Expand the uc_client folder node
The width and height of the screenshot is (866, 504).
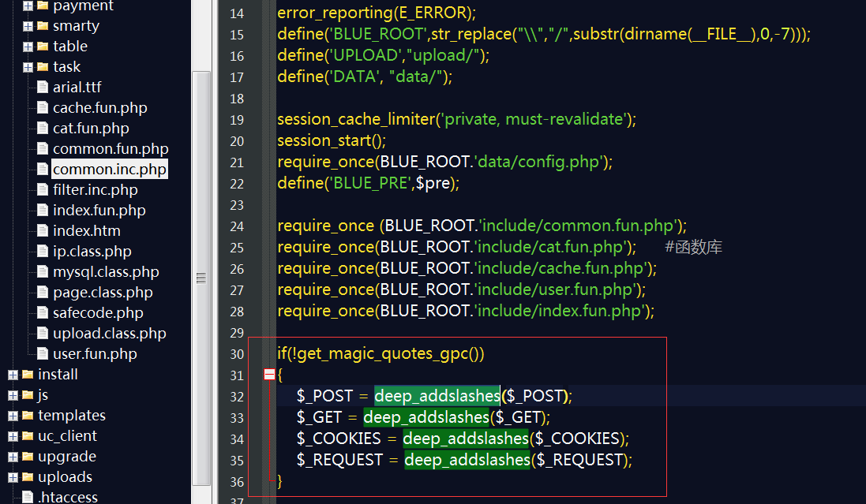(13, 436)
